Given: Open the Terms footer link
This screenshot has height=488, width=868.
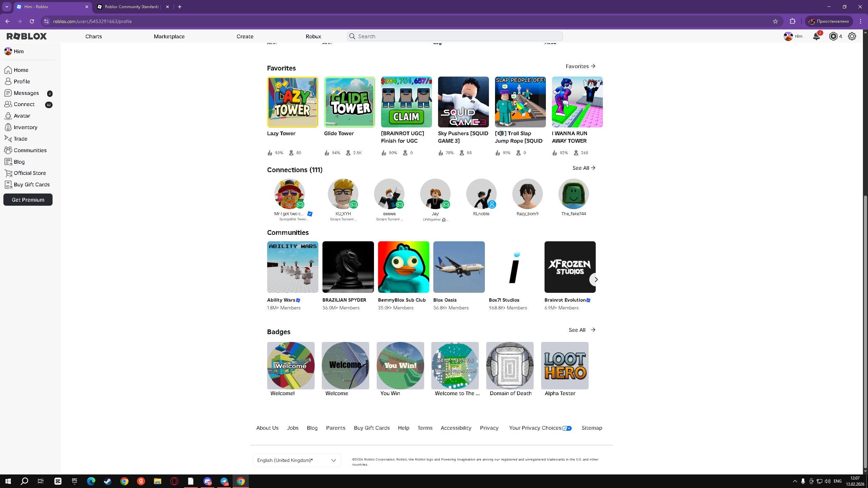Looking at the screenshot, I should click(x=425, y=428).
